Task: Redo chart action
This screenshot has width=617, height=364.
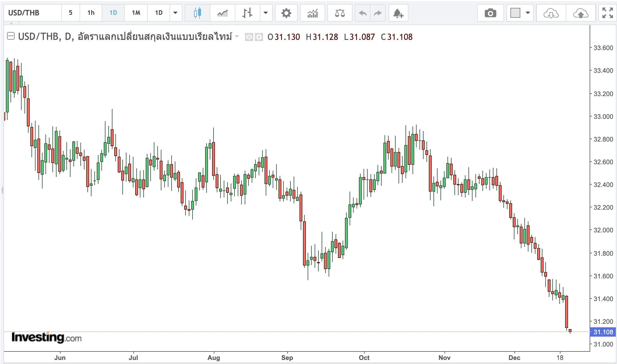Action: [x=378, y=13]
